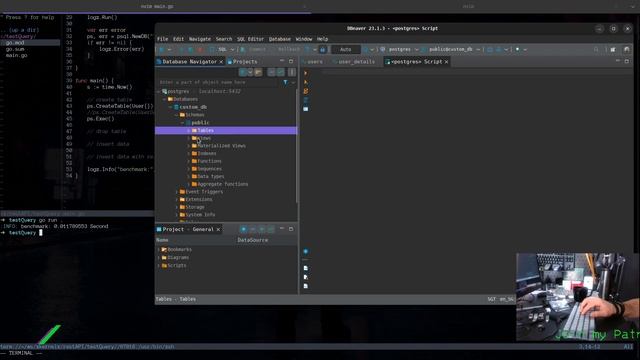Select the Data types folder

click(x=211, y=177)
